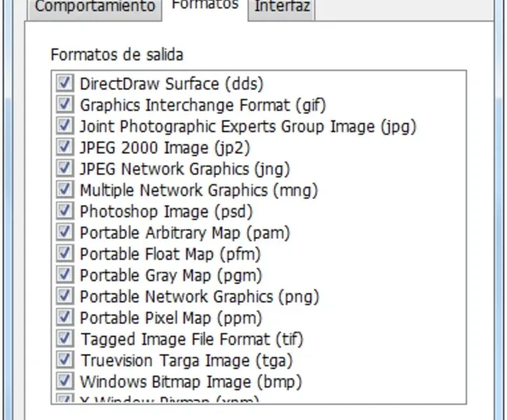Switch to the Comportamiento tab
Viewport: 507px width, 420px height.
point(95,7)
